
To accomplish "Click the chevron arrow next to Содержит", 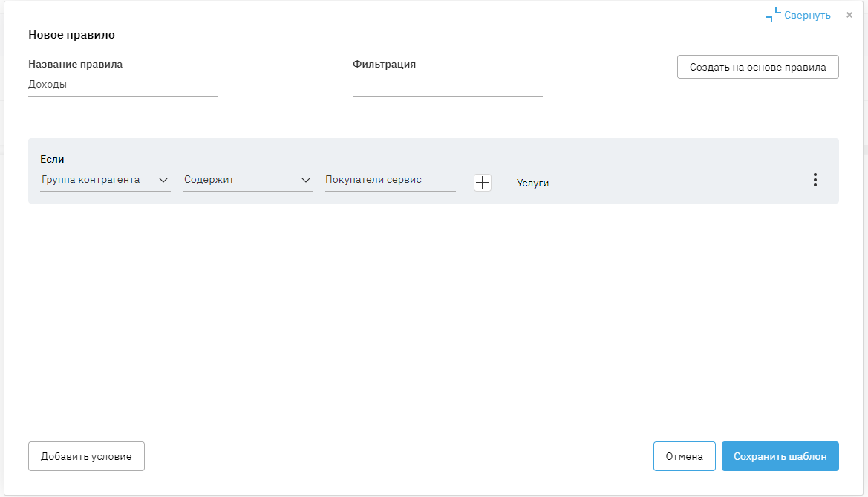I will tap(306, 180).
